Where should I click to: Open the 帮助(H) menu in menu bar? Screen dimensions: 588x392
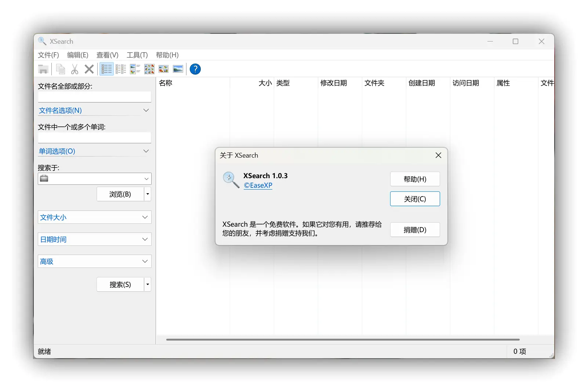(x=167, y=55)
